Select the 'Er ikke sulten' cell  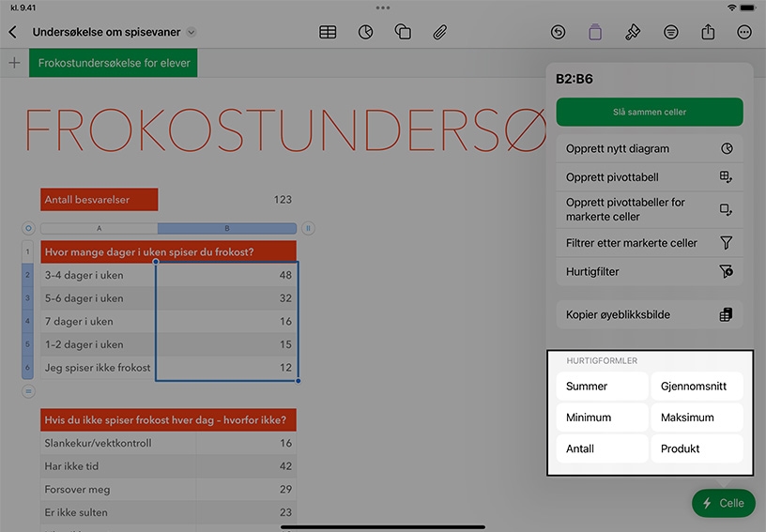118,512
